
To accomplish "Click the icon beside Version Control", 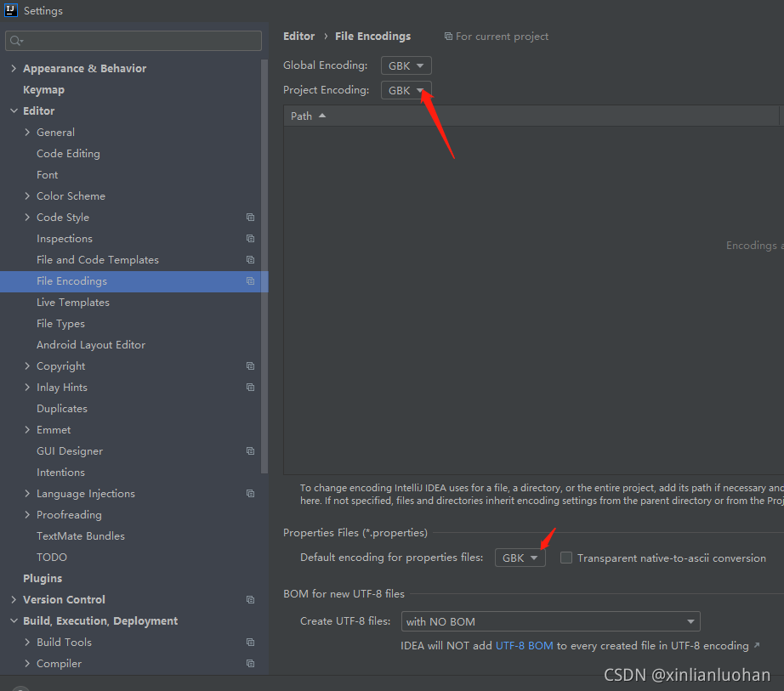I will click(x=250, y=599).
